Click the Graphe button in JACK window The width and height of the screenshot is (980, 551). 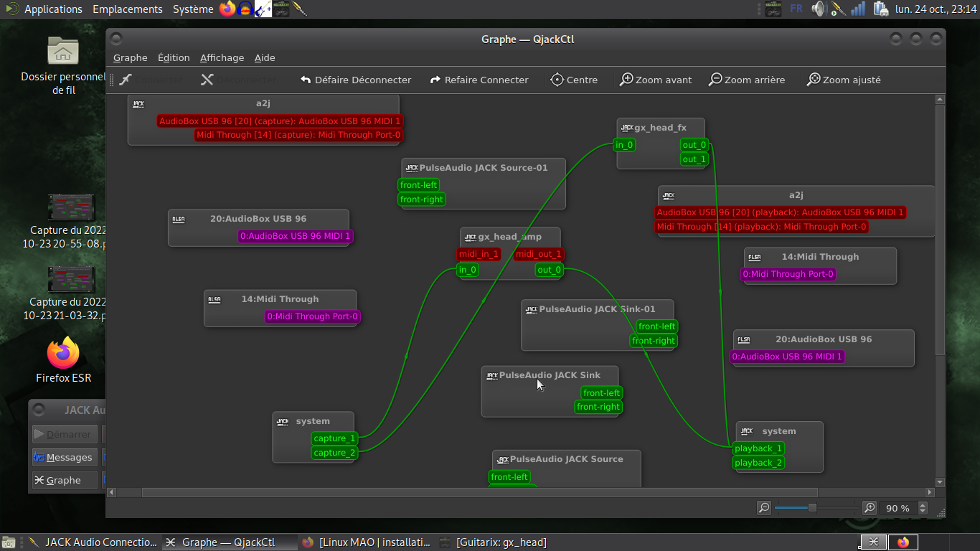pyautogui.click(x=65, y=480)
